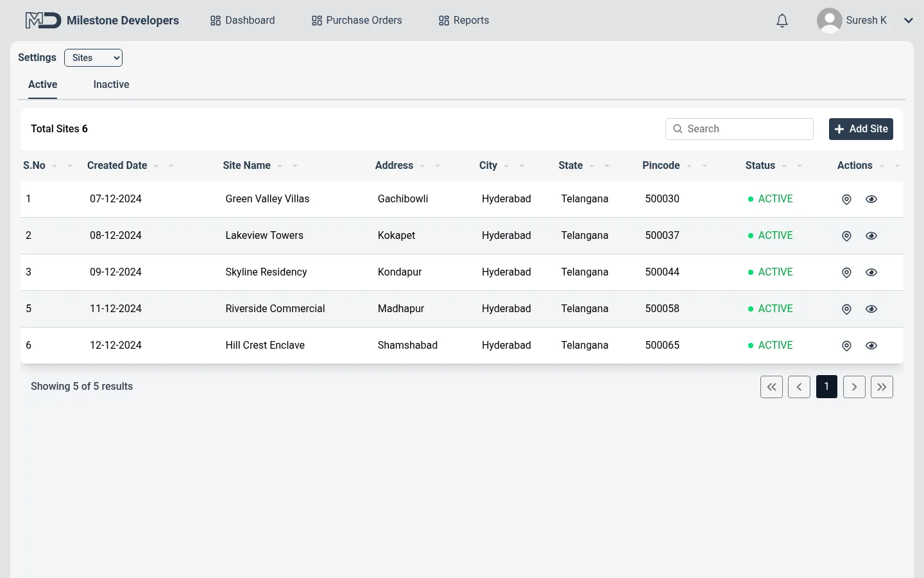The width and height of the screenshot is (924, 578).
Task: Open Purchase Orders in the navigation
Action: click(357, 21)
